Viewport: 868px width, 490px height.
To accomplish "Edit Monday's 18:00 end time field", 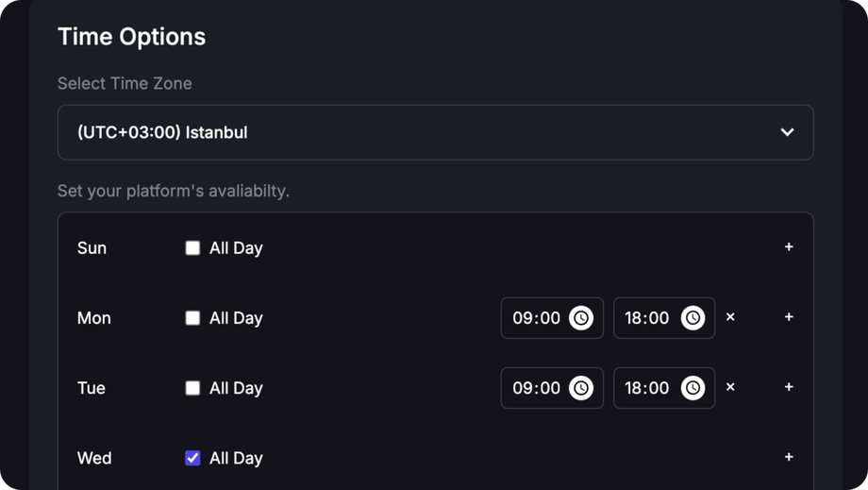I will pyautogui.click(x=646, y=318).
